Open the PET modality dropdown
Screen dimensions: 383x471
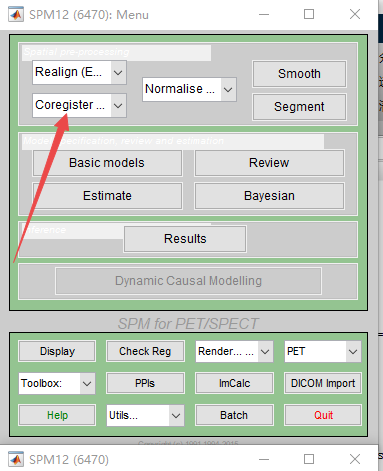pyautogui.click(x=323, y=351)
